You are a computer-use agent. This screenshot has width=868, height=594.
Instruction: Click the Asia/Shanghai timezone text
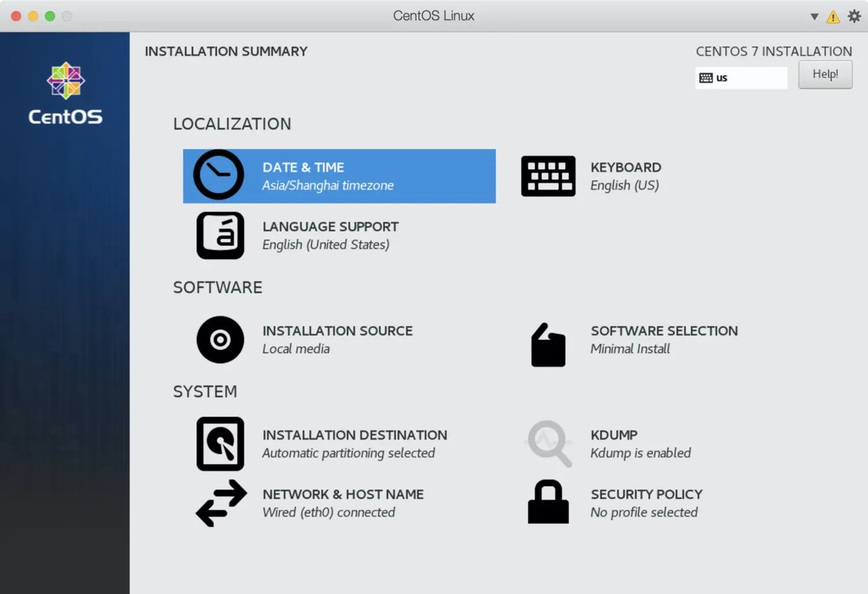click(x=328, y=186)
